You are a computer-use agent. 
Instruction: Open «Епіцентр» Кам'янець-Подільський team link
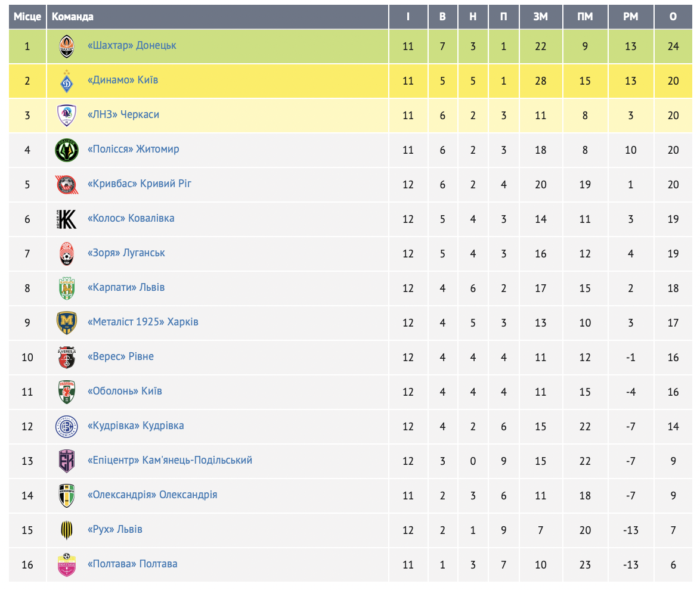[x=170, y=460]
